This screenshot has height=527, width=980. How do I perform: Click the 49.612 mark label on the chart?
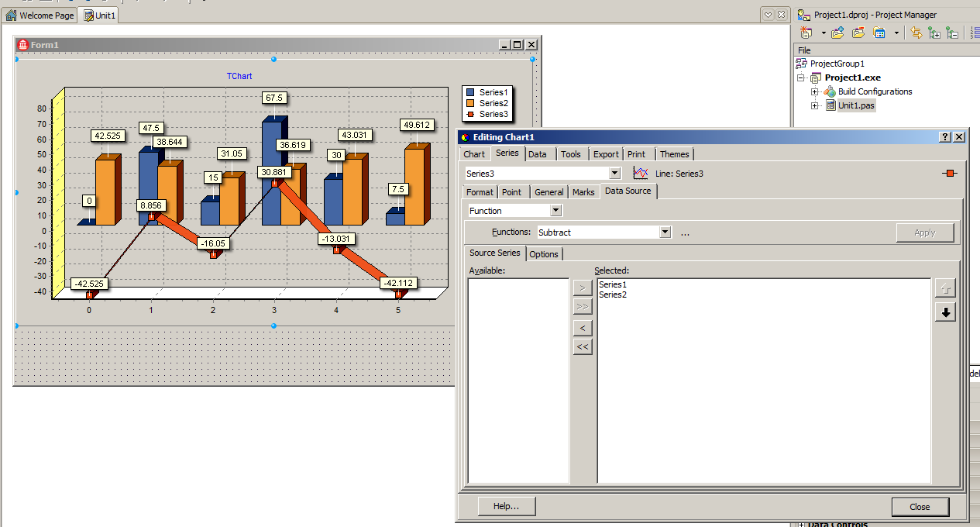(417, 125)
